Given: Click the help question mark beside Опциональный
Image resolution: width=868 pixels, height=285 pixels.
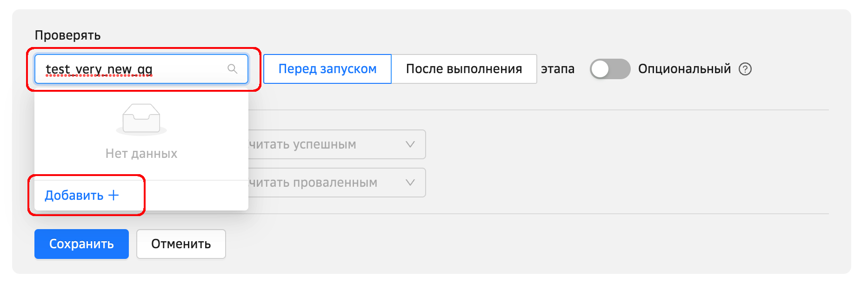Looking at the screenshot, I should (745, 69).
